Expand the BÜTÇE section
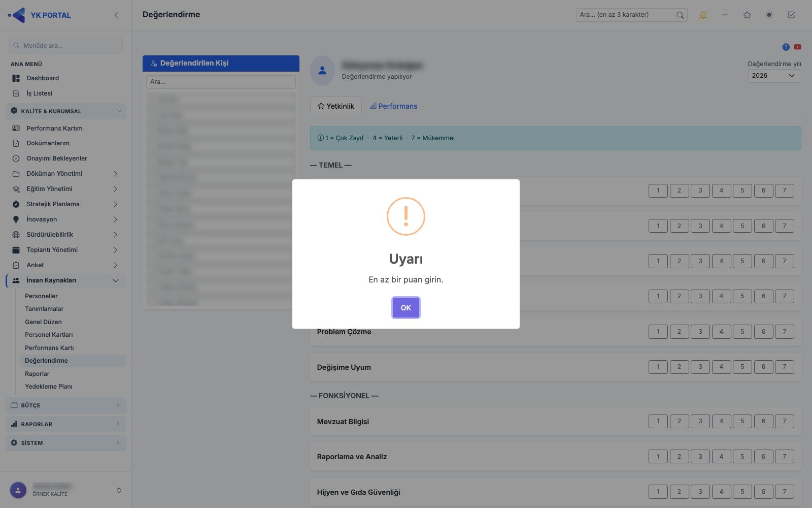The image size is (812, 508). [66, 405]
